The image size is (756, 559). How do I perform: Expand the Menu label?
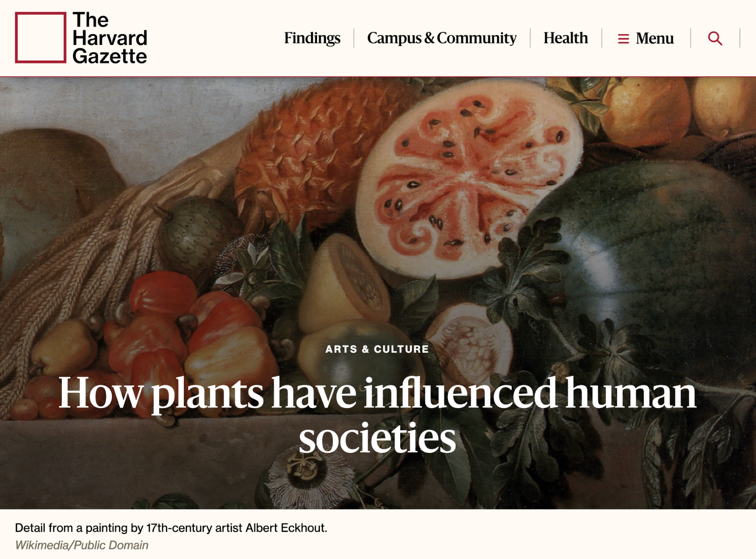(x=654, y=38)
